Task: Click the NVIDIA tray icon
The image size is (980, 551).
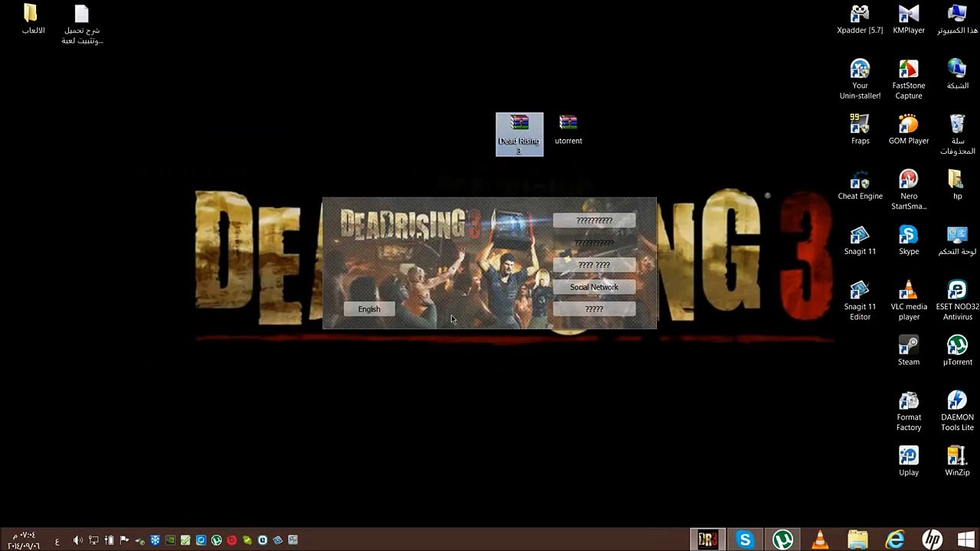Action: pos(170,540)
